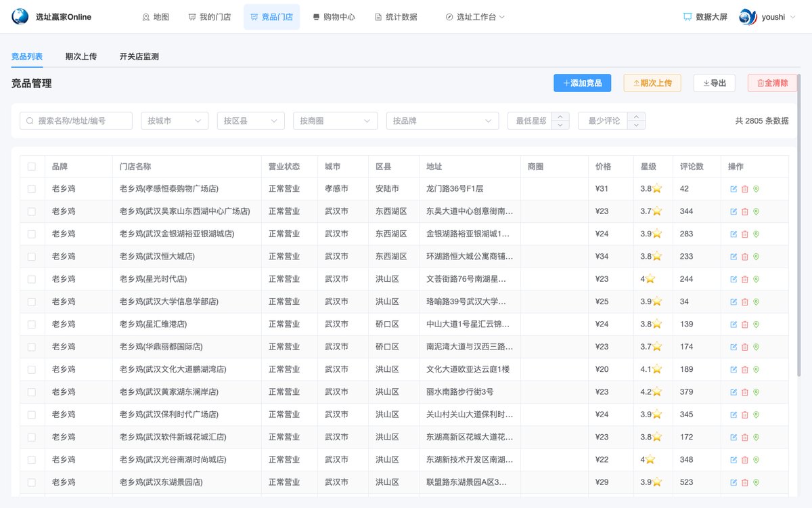
Task: Go to the 地图 map page
Action: (x=156, y=17)
